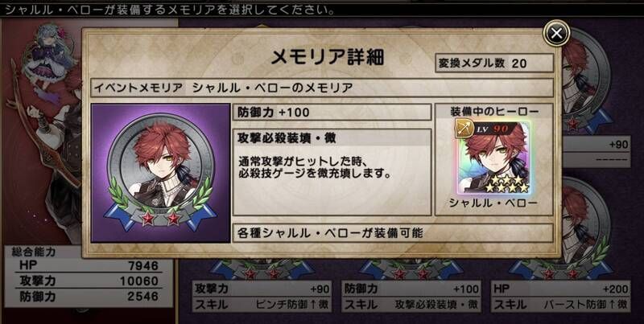This screenshot has width=644, height=324.
Task: Tap the large memoria medal portrait
Action: 160,173
